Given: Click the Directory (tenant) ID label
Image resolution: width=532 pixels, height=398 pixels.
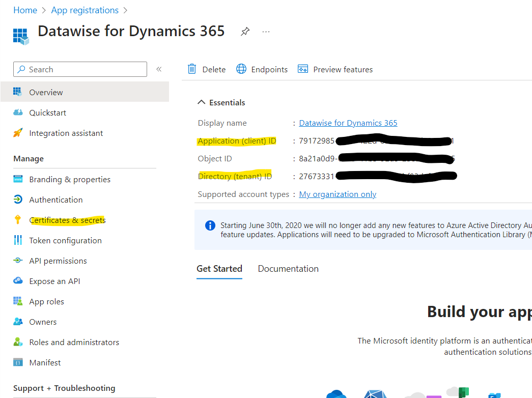Looking at the screenshot, I should pos(235,176).
